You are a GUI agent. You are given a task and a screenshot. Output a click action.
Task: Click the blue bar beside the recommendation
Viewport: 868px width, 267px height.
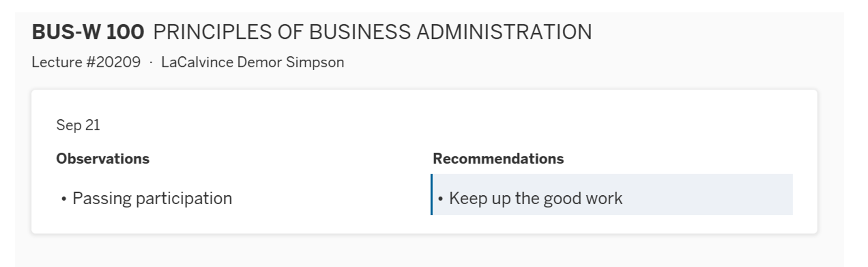tap(431, 195)
